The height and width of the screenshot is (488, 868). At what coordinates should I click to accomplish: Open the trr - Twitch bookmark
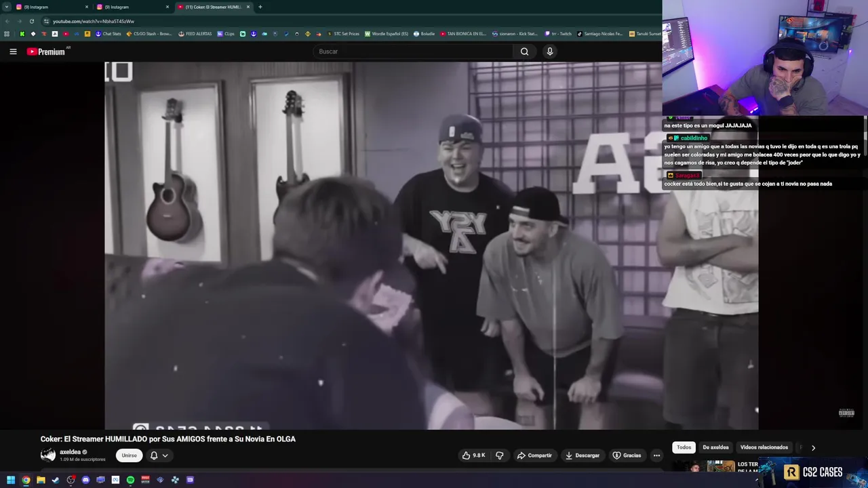pos(559,34)
